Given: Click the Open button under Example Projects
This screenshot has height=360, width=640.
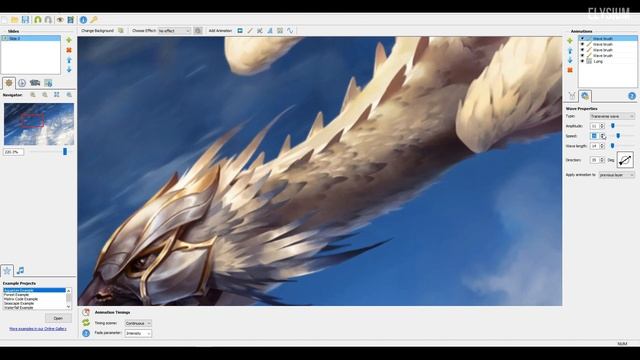Looking at the screenshot, I should (58, 318).
